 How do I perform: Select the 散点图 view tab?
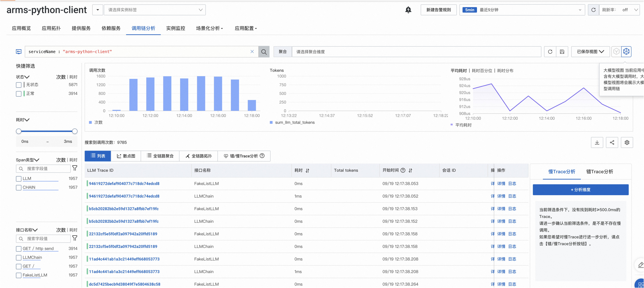(x=126, y=156)
